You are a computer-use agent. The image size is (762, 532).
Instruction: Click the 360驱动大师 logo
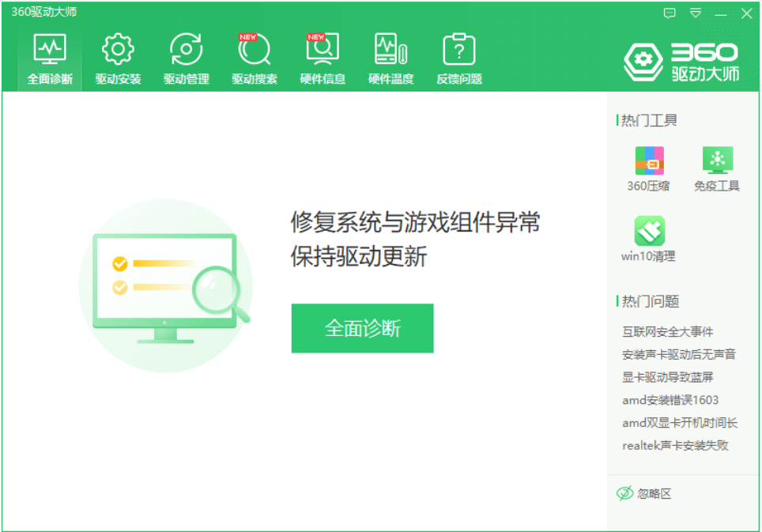[682, 62]
